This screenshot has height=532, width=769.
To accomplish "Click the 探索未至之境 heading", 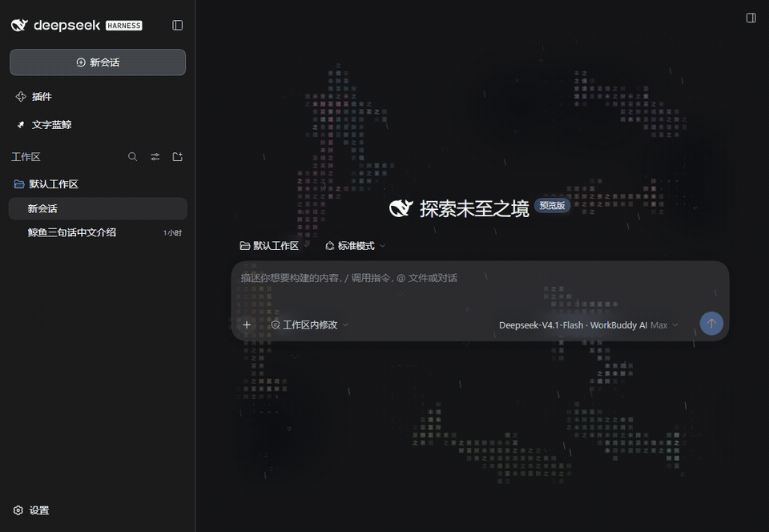I will pos(474,209).
